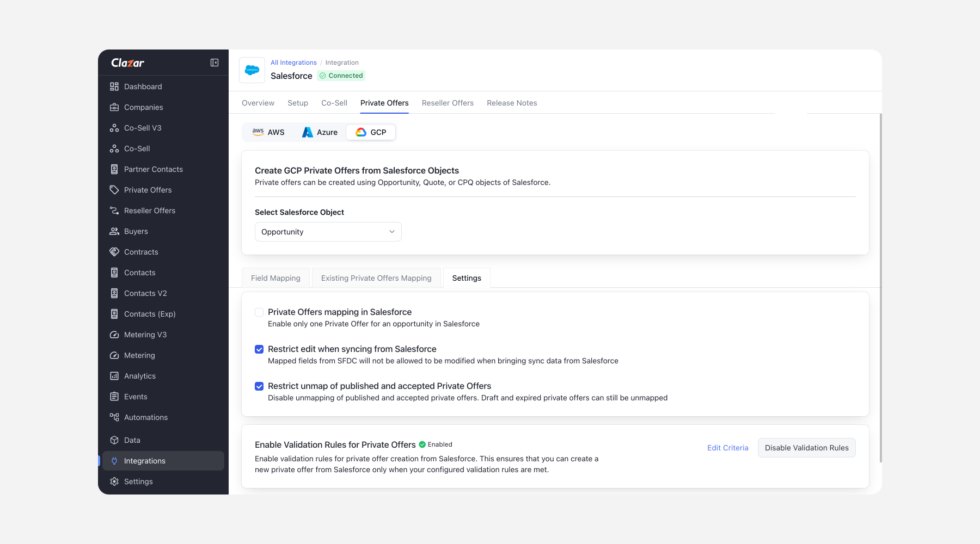980x544 pixels.
Task: Select the Settings sub-tab
Action: tap(467, 278)
